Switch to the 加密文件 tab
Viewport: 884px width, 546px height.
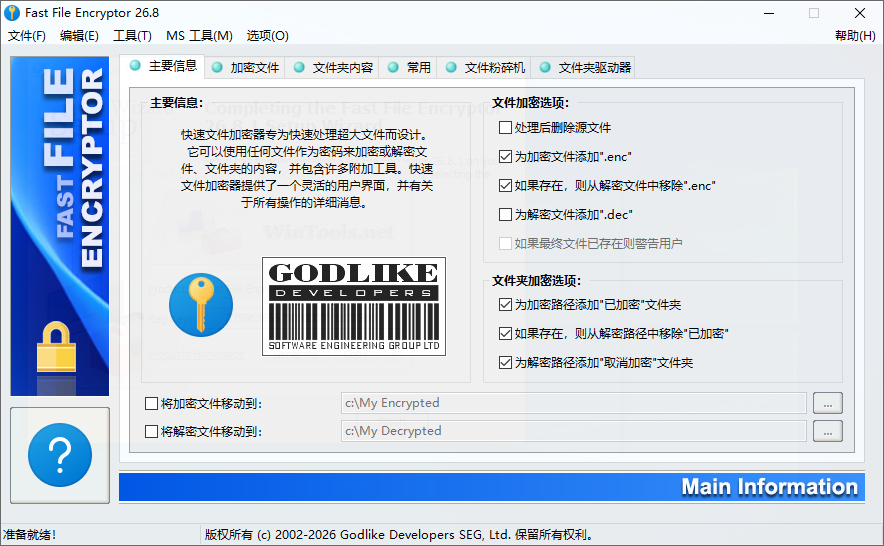[245, 68]
